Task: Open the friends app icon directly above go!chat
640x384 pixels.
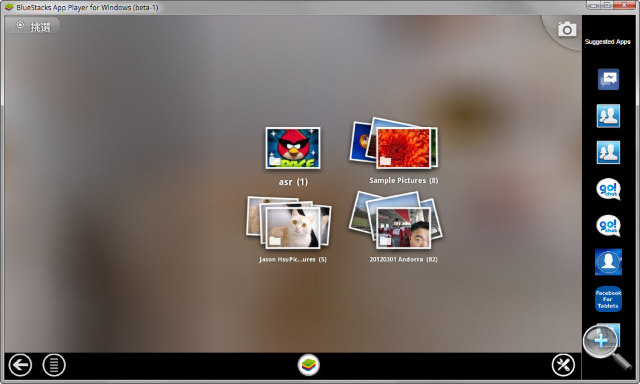Action: pyautogui.click(x=608, y=152)
